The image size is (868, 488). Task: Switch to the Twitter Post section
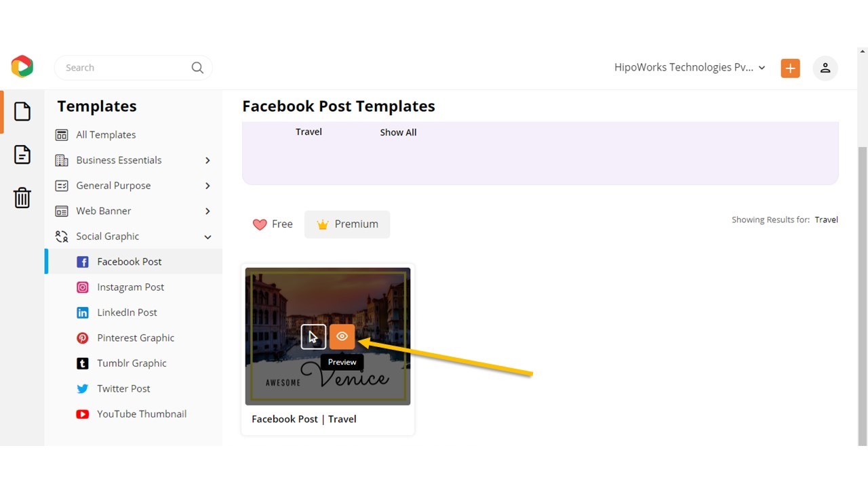point(123,388)
